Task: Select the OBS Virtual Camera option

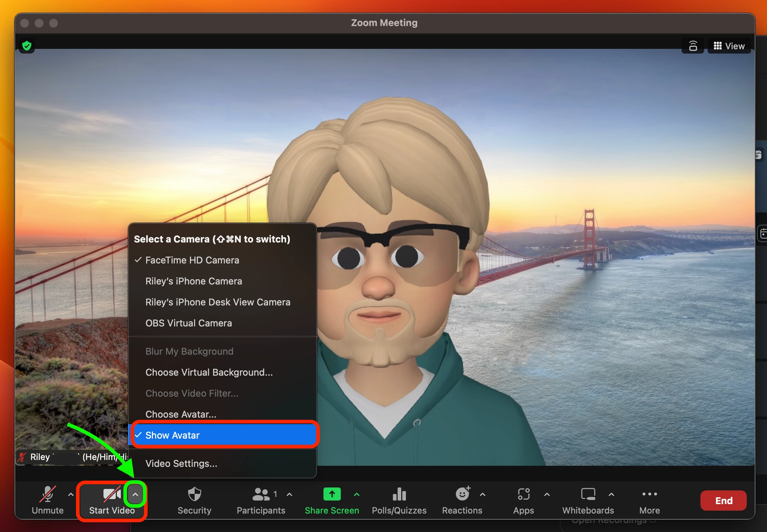Action: coord(188,323)
